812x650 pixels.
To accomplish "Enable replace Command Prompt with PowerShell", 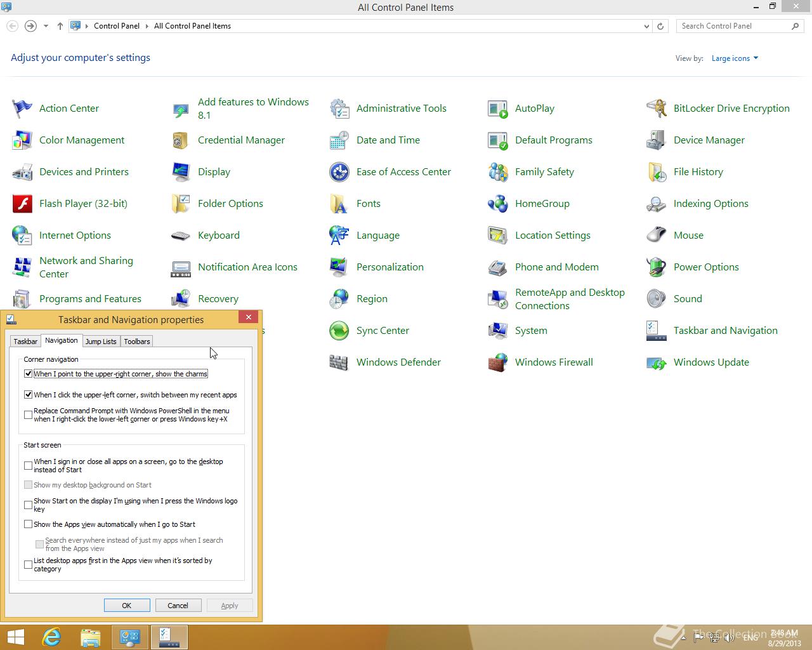I will pos(28,415).
